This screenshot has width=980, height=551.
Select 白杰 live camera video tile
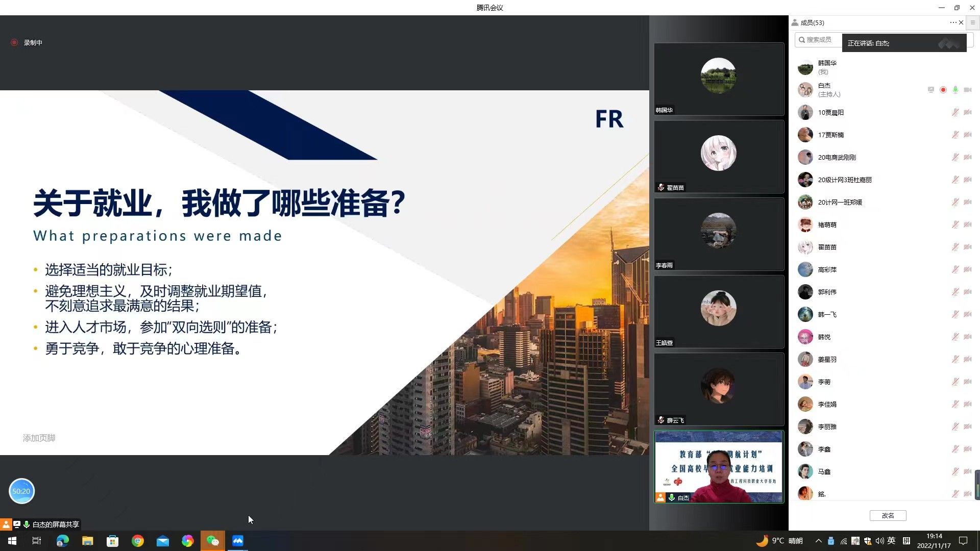(x=719, y=467)
